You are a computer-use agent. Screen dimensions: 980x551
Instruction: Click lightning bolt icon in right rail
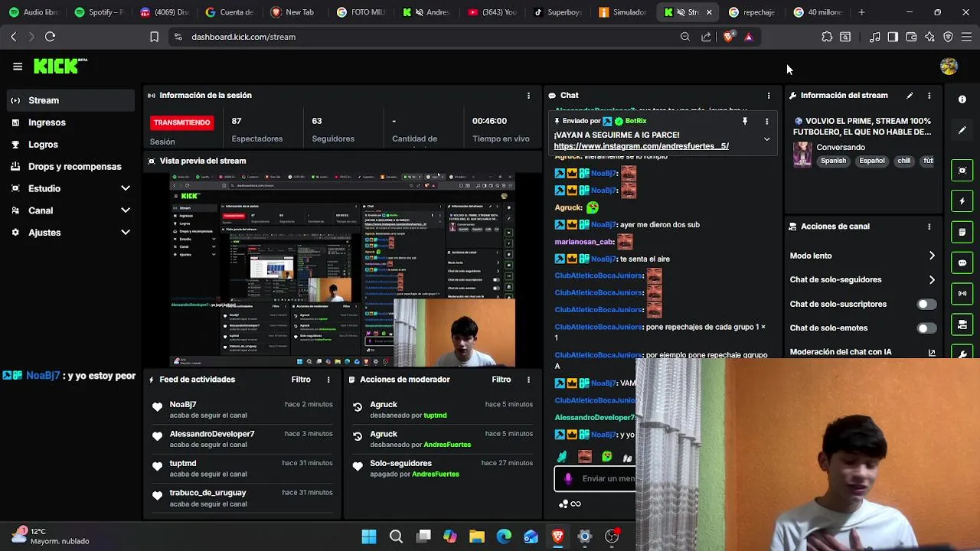coord(962,201)
